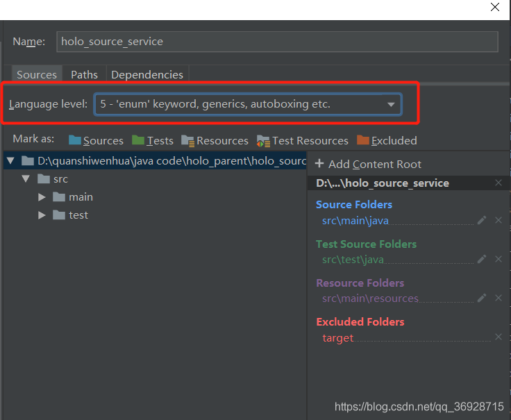Remove src\test\java from test sources
Screen dimensions: 511x420
point(499,259)
